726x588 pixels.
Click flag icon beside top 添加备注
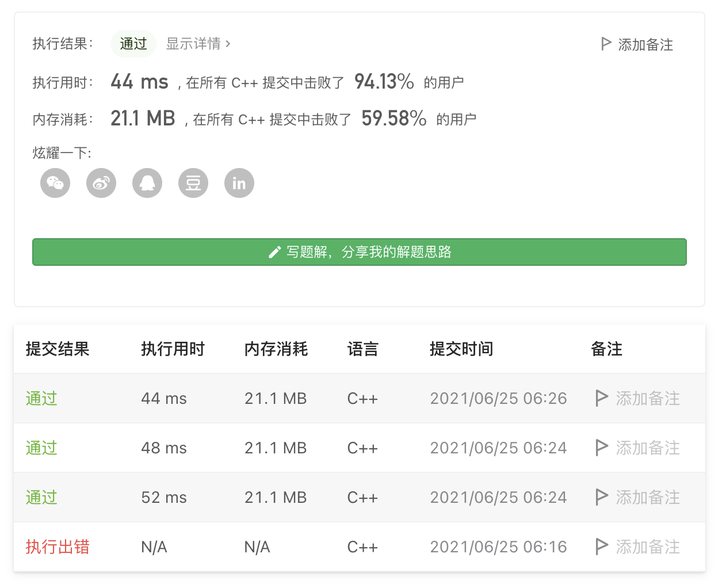click(606, 44)
